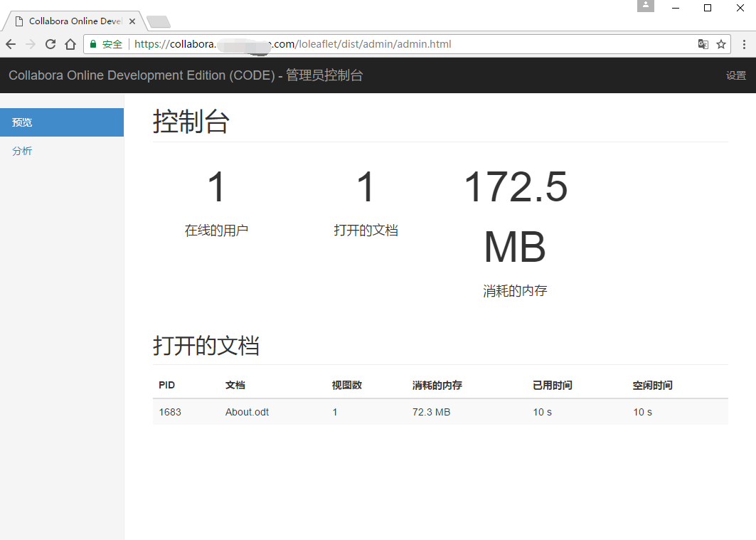The width and height of the screenshot is (756, 540).
Task: Click the back navigation arrow
Action: (x=11, y=43)
